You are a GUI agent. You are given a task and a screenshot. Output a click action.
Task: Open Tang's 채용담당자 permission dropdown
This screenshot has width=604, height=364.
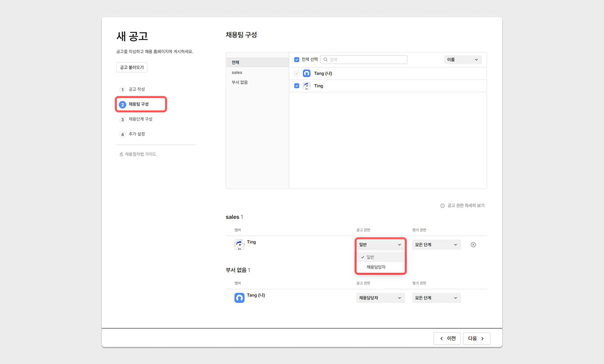coord(380,298)
